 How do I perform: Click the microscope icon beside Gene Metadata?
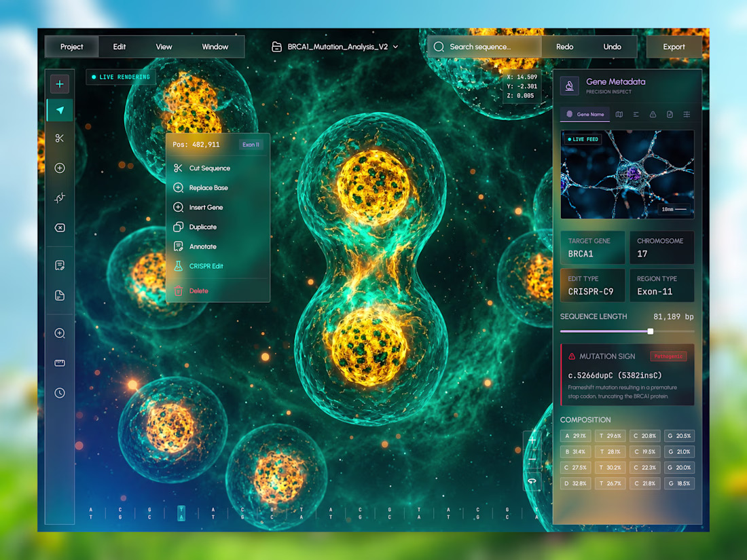coord(569,86)
